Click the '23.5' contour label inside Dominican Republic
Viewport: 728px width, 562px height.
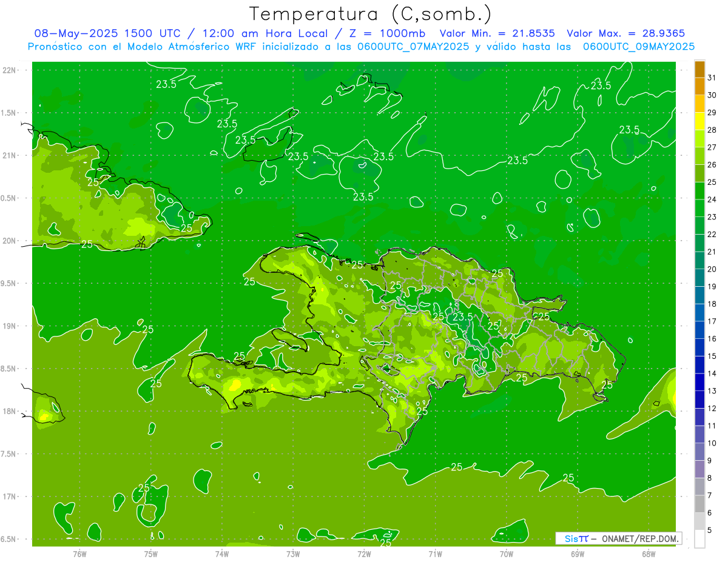(462, 317)
